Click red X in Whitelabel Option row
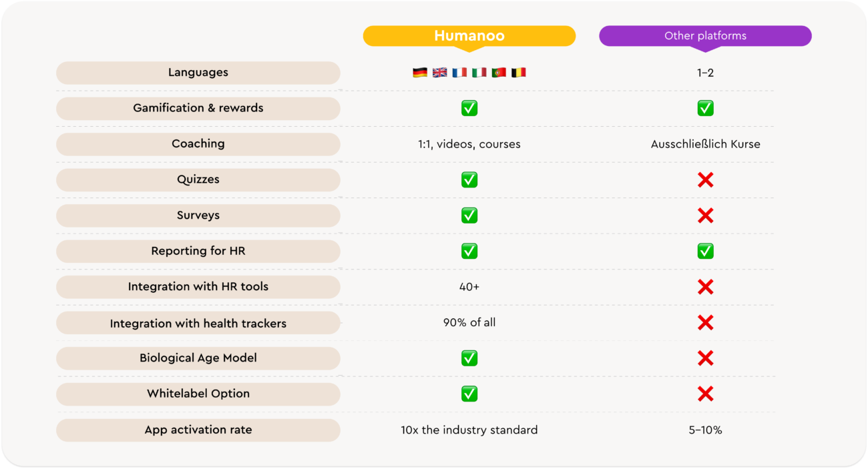 [705, 394]
